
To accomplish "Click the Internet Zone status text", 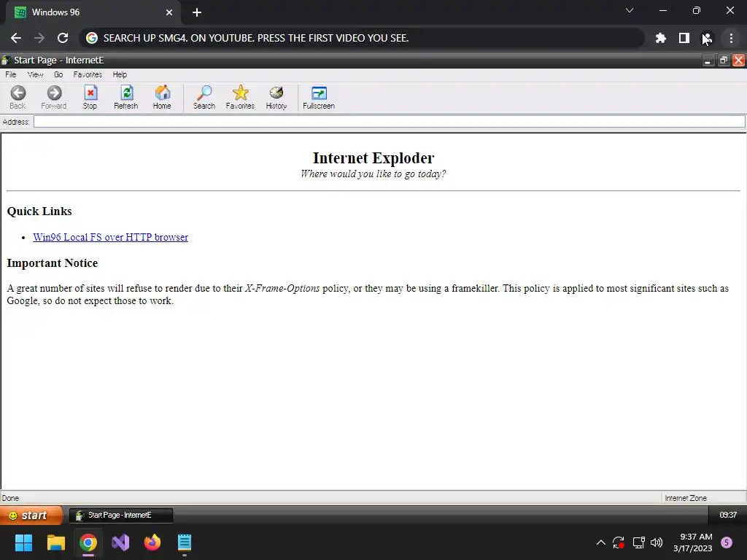I will [686, 498].
